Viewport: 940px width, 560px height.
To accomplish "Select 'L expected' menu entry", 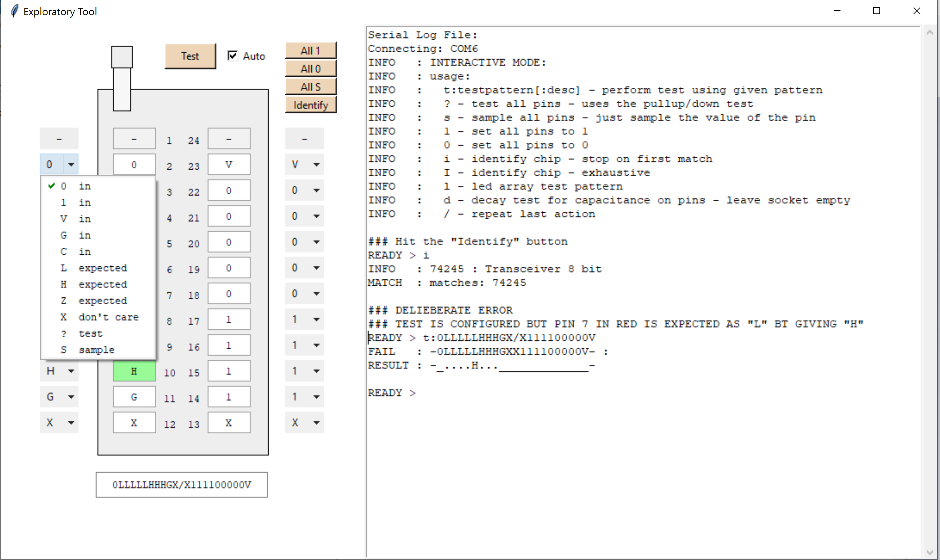I will pyautogui.click(x=98, y=268).
